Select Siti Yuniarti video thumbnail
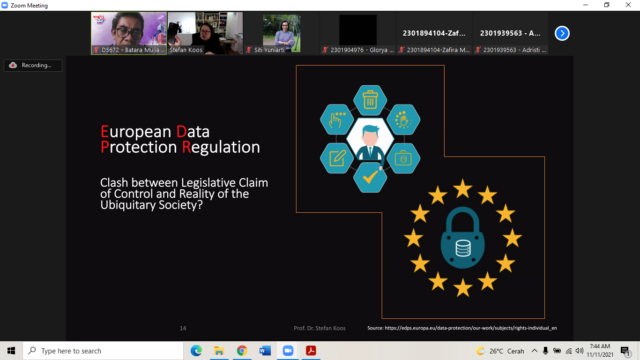640x360 pixels. pos(282,33)
